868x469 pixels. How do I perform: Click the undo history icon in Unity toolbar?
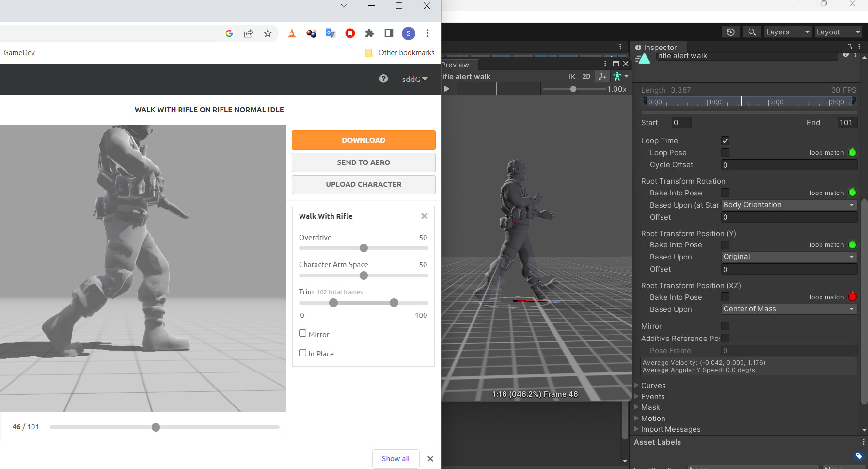coord(730,32)
